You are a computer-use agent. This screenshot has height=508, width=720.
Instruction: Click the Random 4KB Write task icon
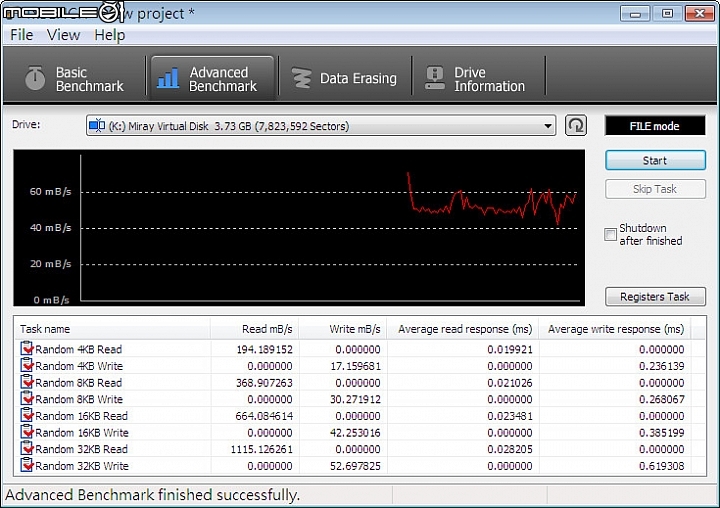tap(27, 365)
